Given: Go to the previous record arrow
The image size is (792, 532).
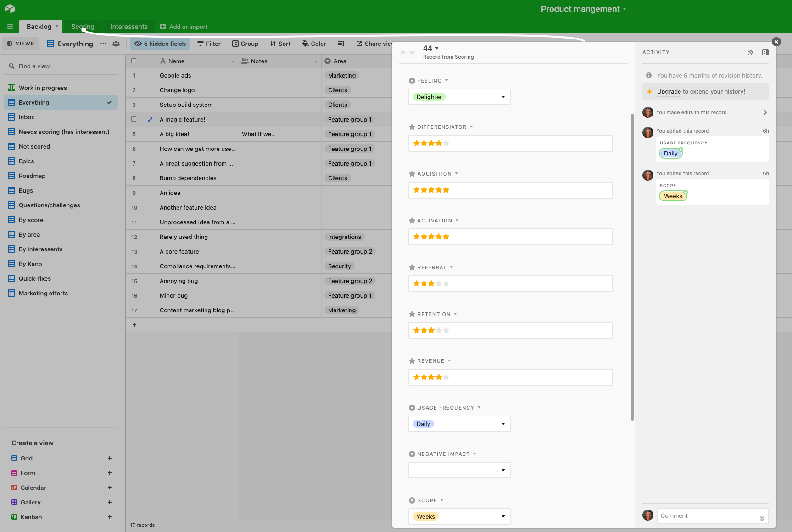Looking at the screenshot, I should coord(403,52).
